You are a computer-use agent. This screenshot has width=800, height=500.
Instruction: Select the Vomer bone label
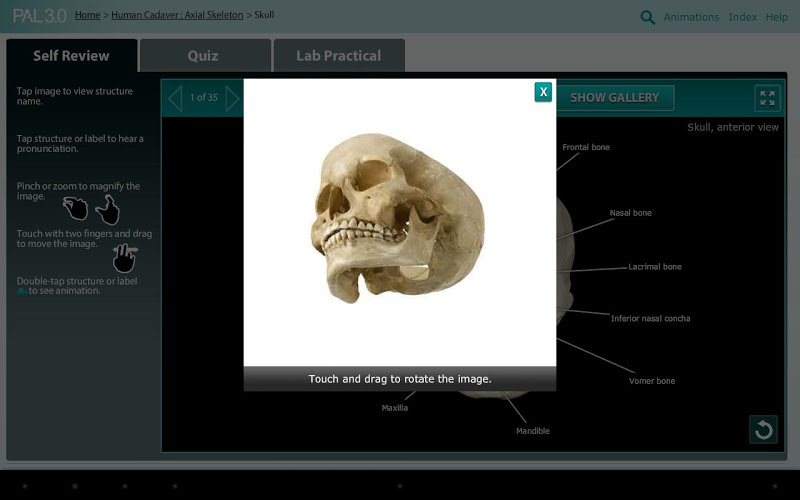652,381
